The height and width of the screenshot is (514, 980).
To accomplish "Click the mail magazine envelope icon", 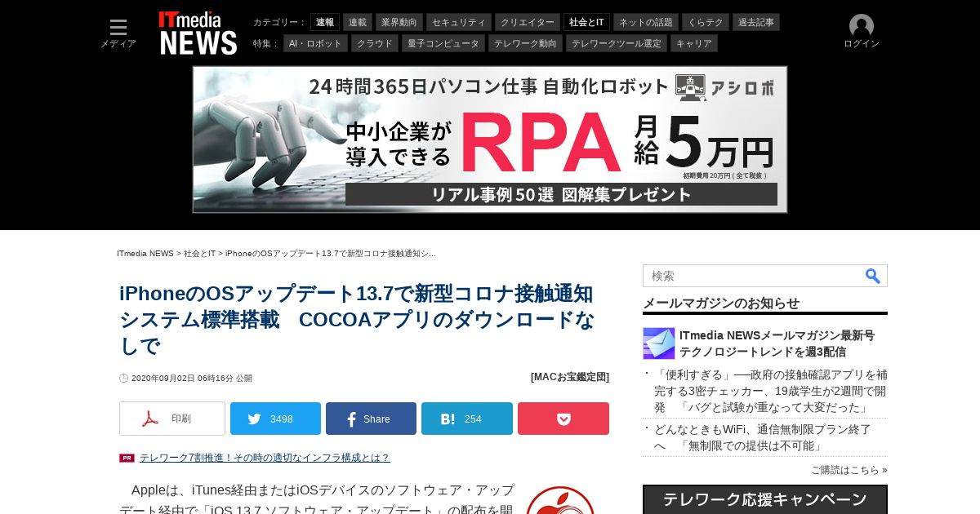I will tap(659, 343).
